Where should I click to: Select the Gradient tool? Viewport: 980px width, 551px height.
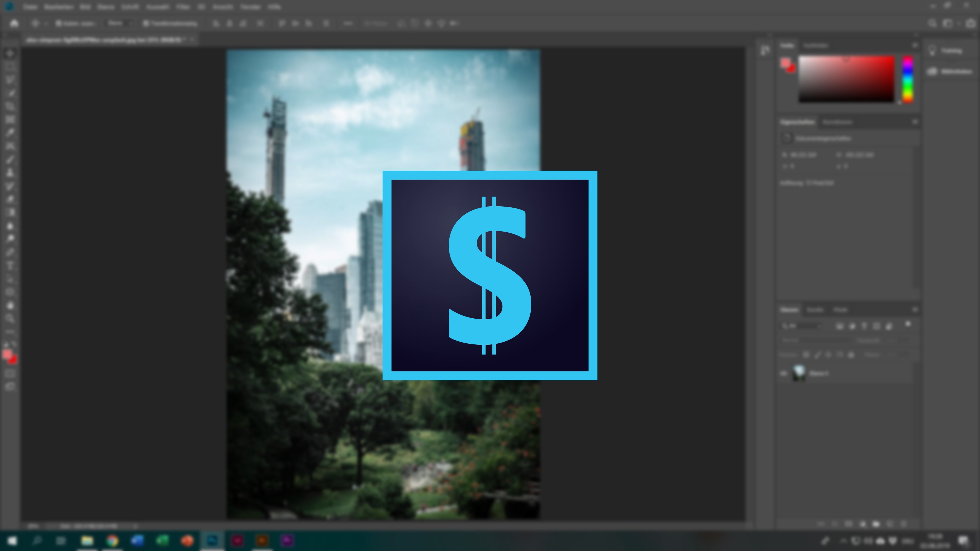tap(10, 212)
